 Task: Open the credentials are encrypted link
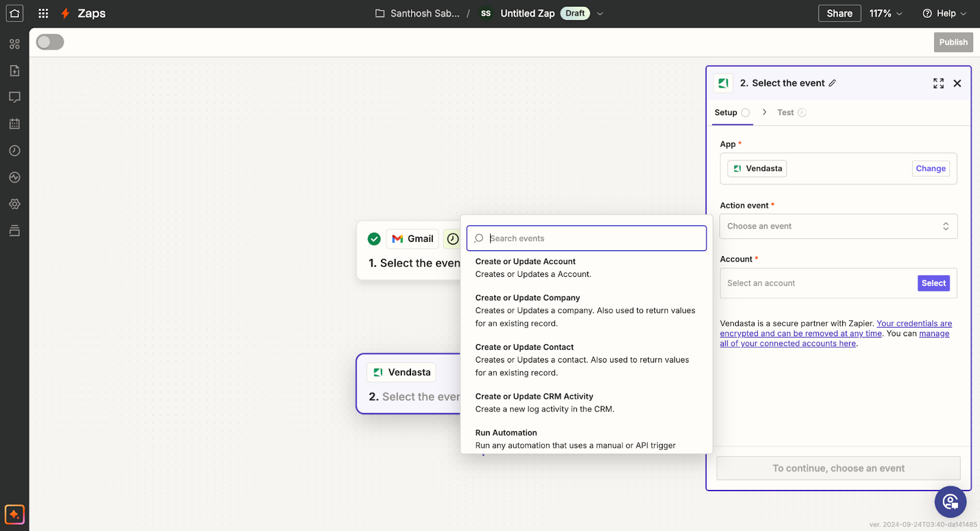click(x=836, y=328)
